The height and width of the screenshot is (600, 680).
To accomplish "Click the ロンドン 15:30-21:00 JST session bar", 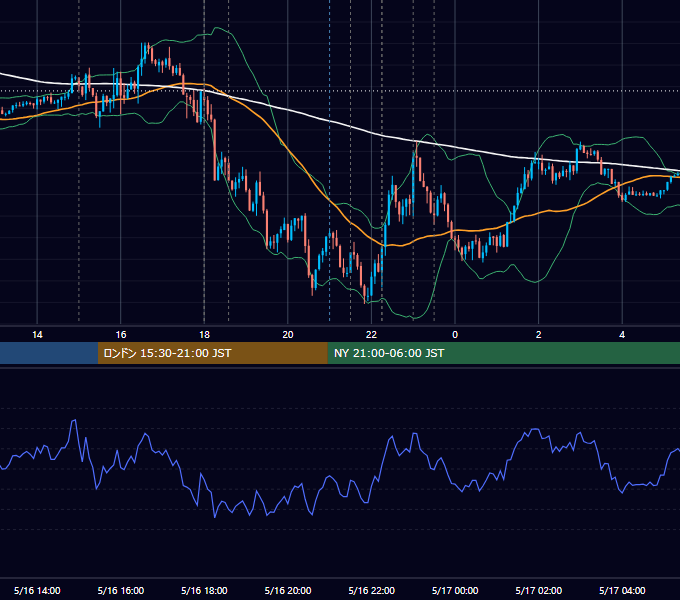I will tap(212, 353).
